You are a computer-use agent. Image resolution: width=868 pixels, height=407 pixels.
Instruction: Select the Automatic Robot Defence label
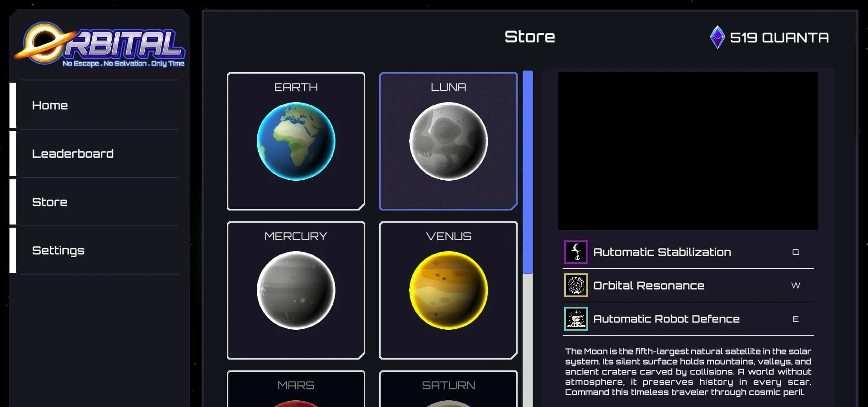[666, 319]
